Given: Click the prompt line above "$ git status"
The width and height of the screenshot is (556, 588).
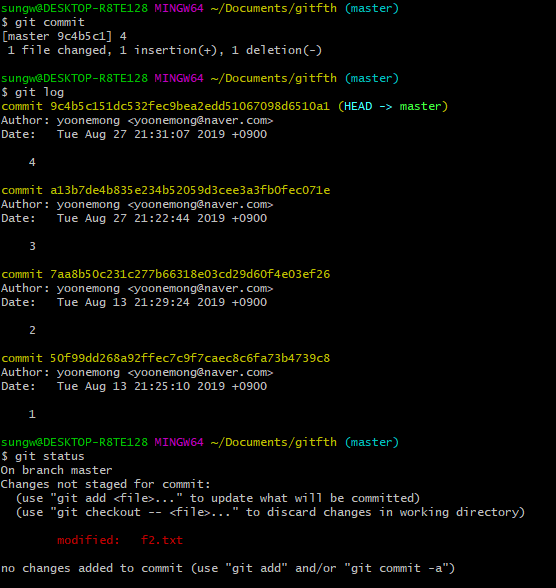Looking at the screenshot, I should click(200, 442).
